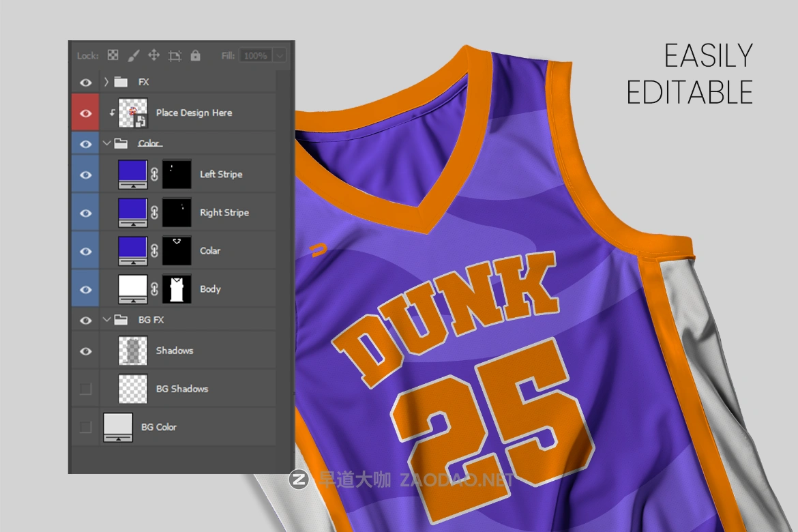Show the BG Shadows layer
Screen dimensions: 798x532
85,389
